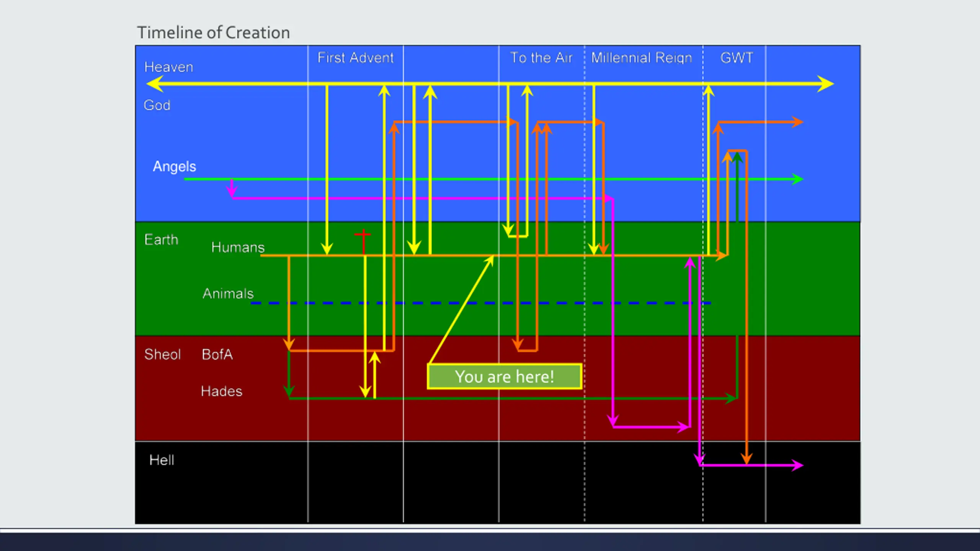Click the 'Heaven' label
The height and width of the screenshot is (551, 980).
pos(169,67)
